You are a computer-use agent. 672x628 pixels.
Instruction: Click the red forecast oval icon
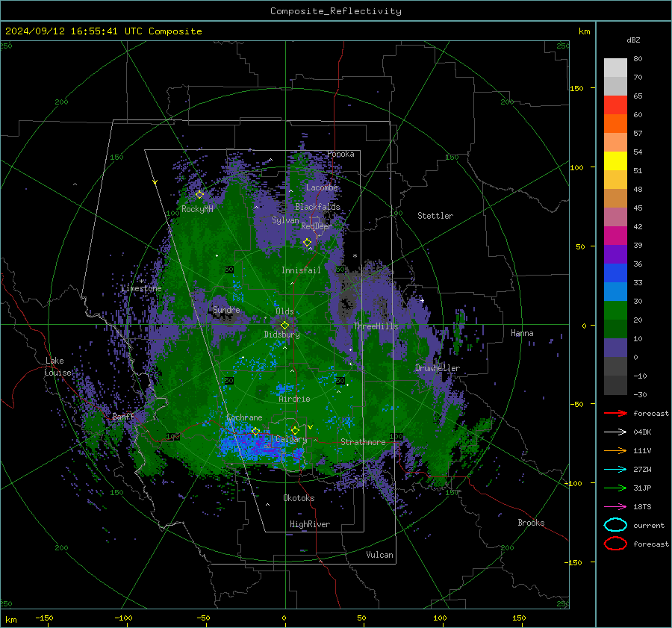[x=615, y=544]
